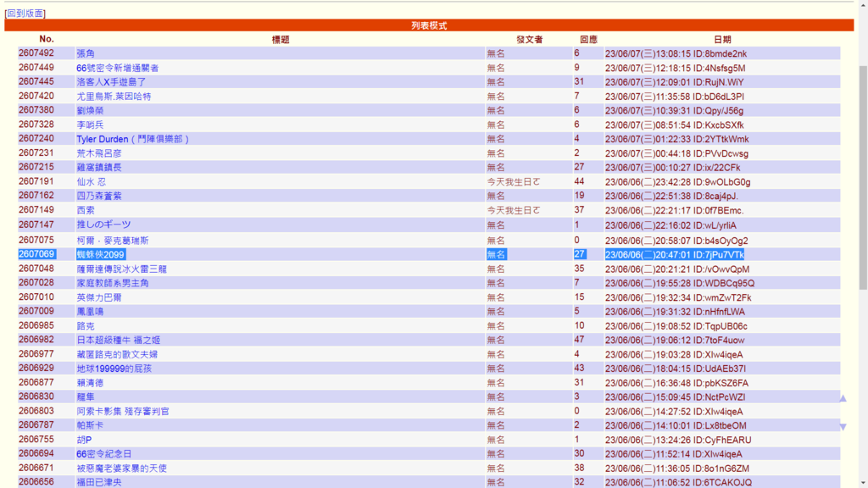The width and height of the screenshot is (868, 488).
Task: Select post number 2606803
Action: pyautogui.click(x=36, y=411)
